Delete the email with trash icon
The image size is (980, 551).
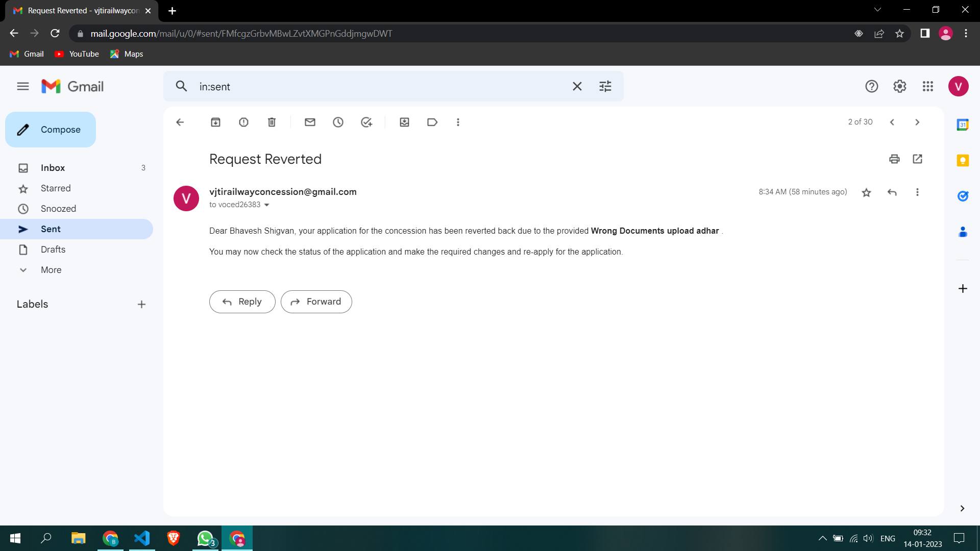coord(272,122)
